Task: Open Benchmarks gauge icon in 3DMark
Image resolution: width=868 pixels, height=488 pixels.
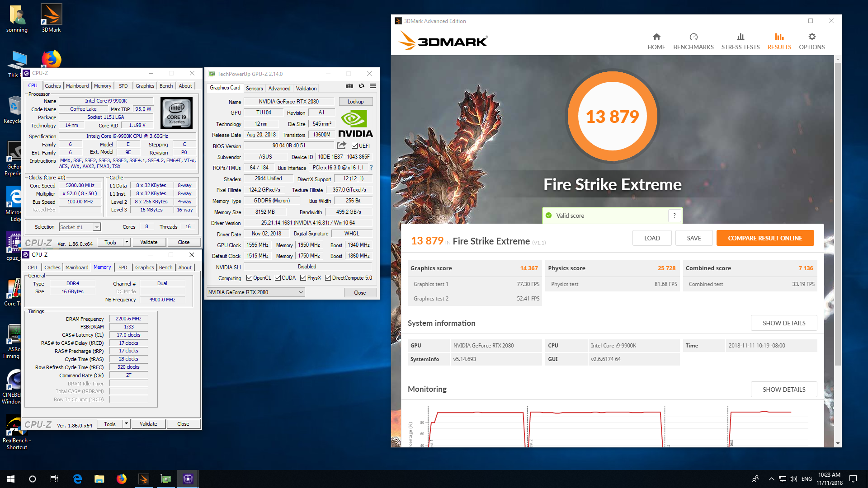Action: 693,37
